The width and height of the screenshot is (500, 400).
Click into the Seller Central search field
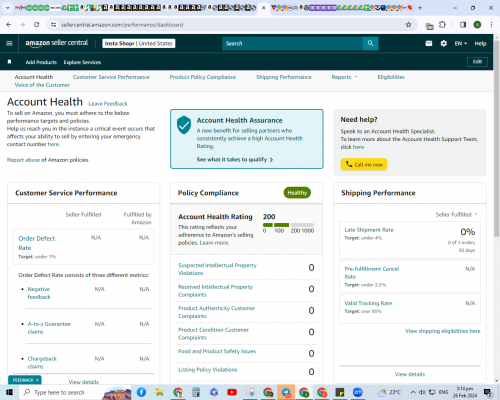pyautogui.click(x=292, y=43)
